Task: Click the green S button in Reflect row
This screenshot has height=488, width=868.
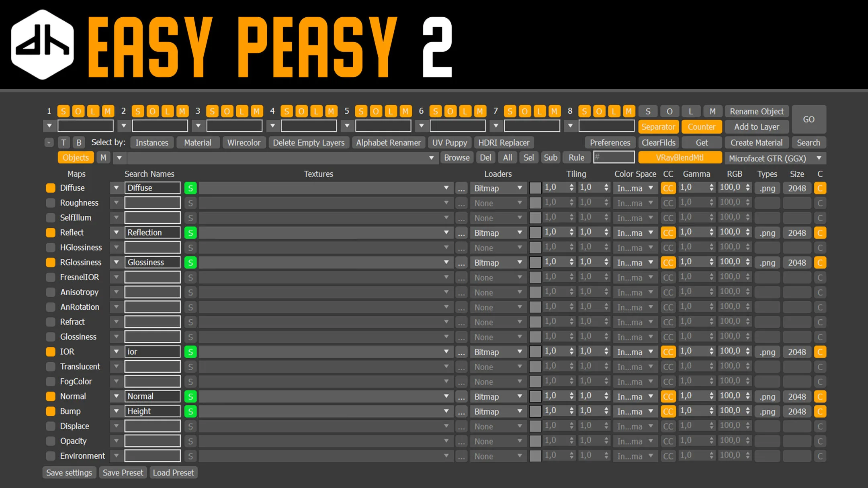Action: [x=190, y=233]
